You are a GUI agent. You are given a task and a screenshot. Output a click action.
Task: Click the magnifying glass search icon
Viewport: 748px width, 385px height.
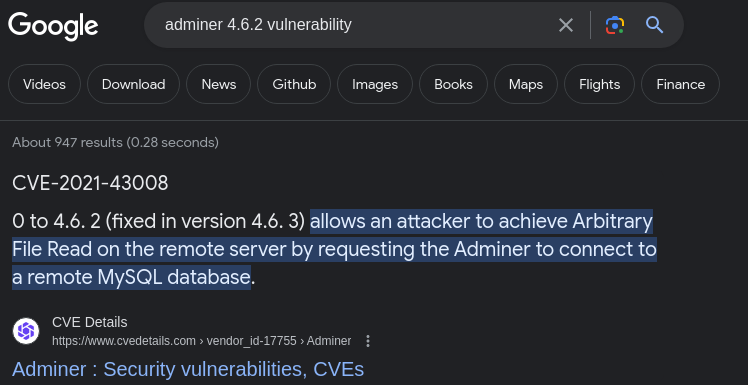click(654, 24)
